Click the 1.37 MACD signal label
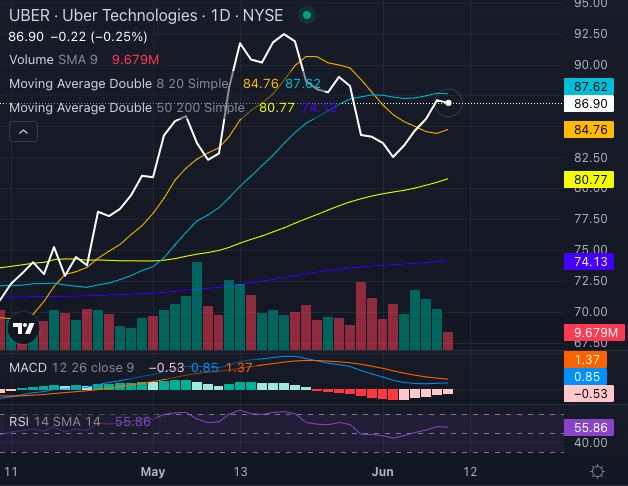628x486 pixels. click(x=585, y=359)
